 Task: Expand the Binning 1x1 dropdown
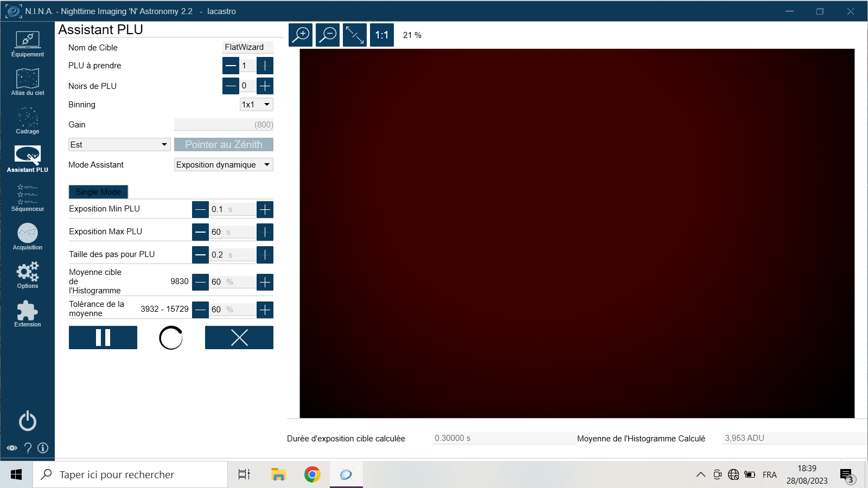pyautogui.click(x=257, y=105)
